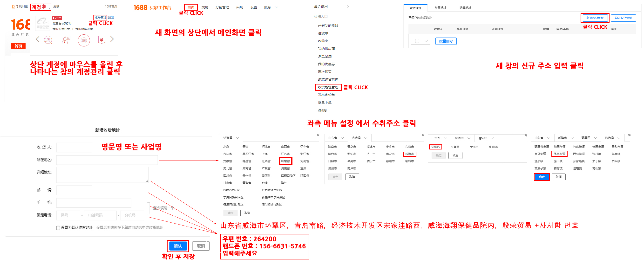Switch to the 收货地址 tab

[415, 8]
